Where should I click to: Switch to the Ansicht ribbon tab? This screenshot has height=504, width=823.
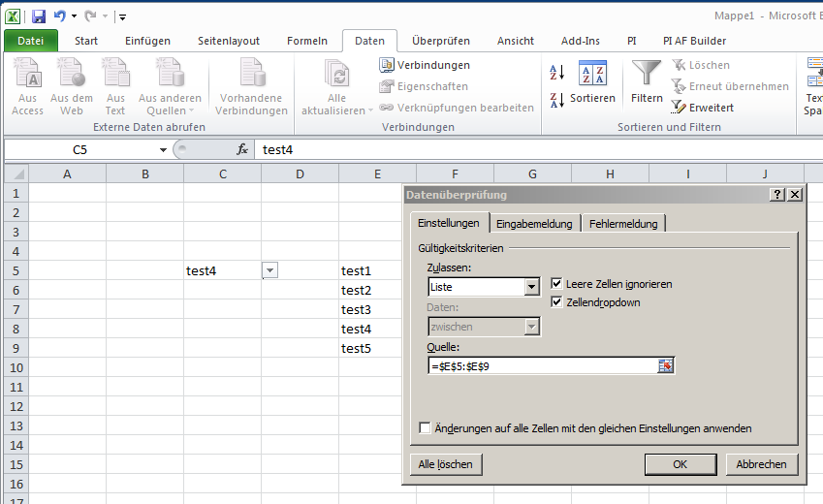click(516, 41)
